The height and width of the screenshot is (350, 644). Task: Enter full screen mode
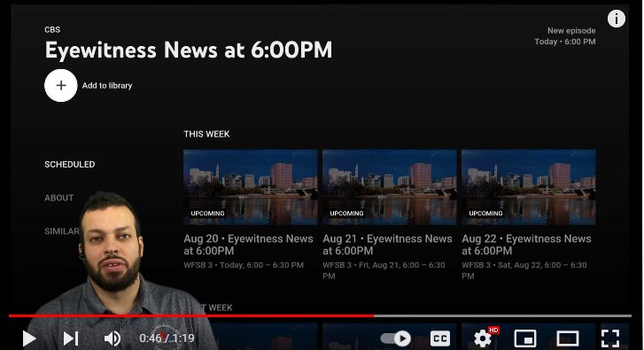(610, 338)
